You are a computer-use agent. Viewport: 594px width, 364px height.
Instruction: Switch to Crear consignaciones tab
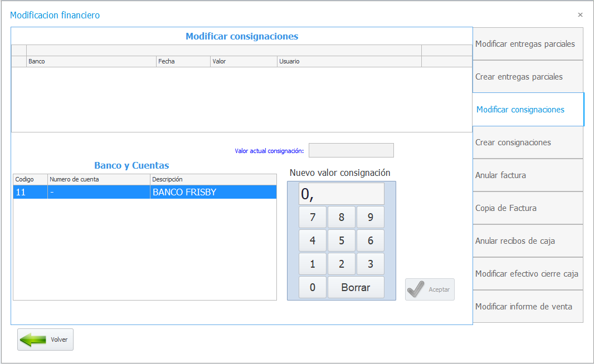(x=528, y=142)
